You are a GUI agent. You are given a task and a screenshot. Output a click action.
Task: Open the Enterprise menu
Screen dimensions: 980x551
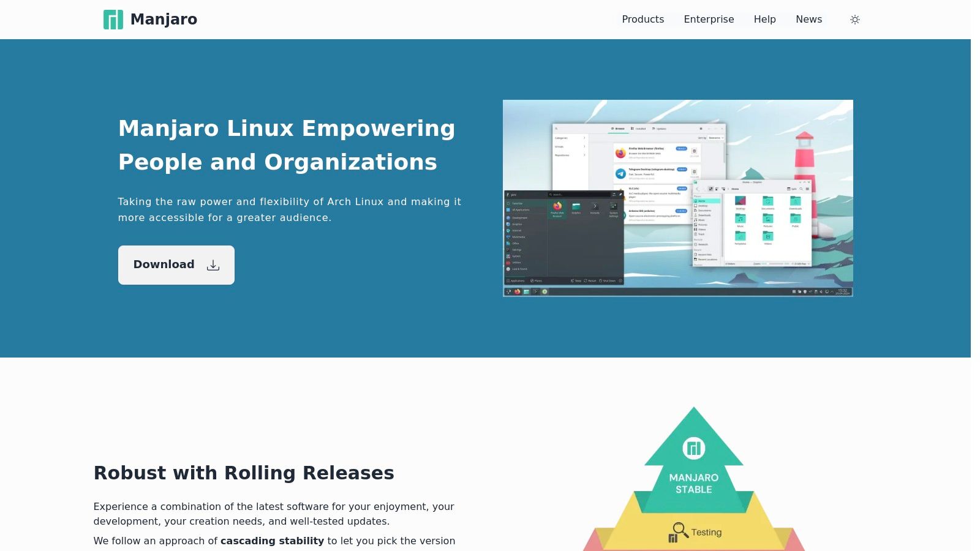709,20
